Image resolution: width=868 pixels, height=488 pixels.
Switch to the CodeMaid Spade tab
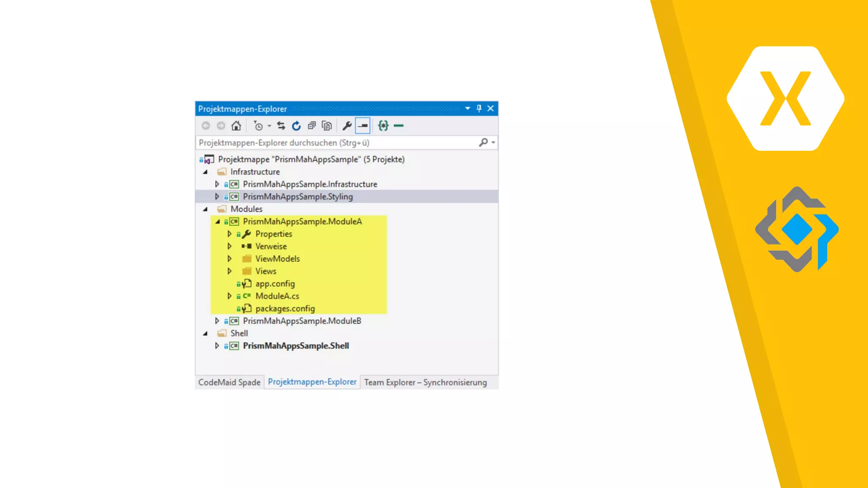[x=229, y=383]
